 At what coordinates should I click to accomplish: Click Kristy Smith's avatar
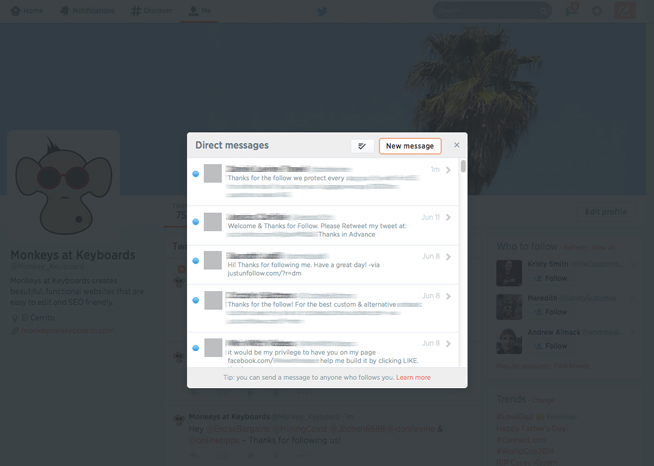509,273
